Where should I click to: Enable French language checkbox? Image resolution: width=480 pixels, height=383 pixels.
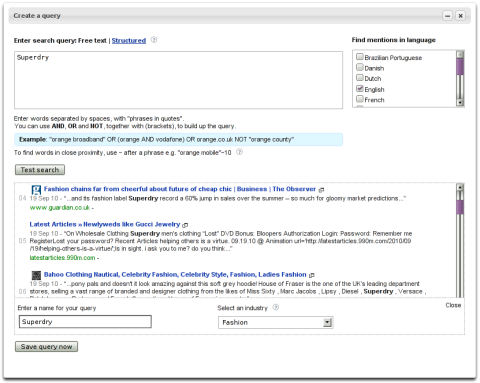359,99
